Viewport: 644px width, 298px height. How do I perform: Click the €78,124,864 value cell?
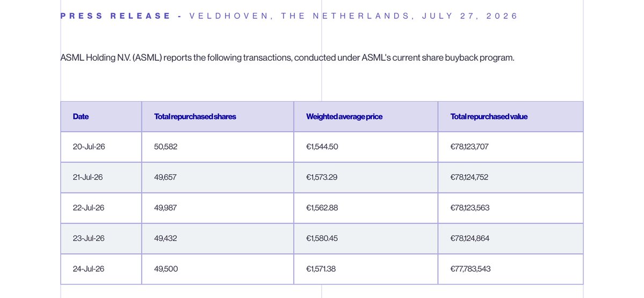tap(510, 239)
